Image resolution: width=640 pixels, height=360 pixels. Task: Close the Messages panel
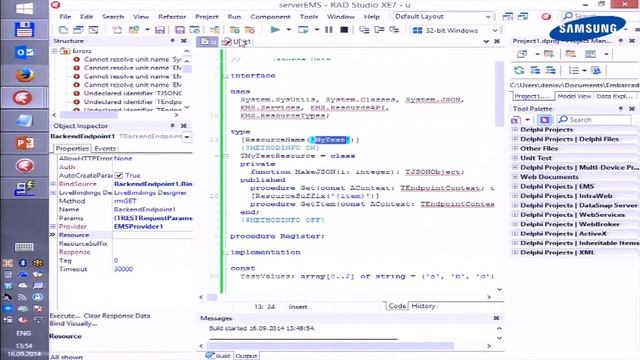(x=496, y=318)
